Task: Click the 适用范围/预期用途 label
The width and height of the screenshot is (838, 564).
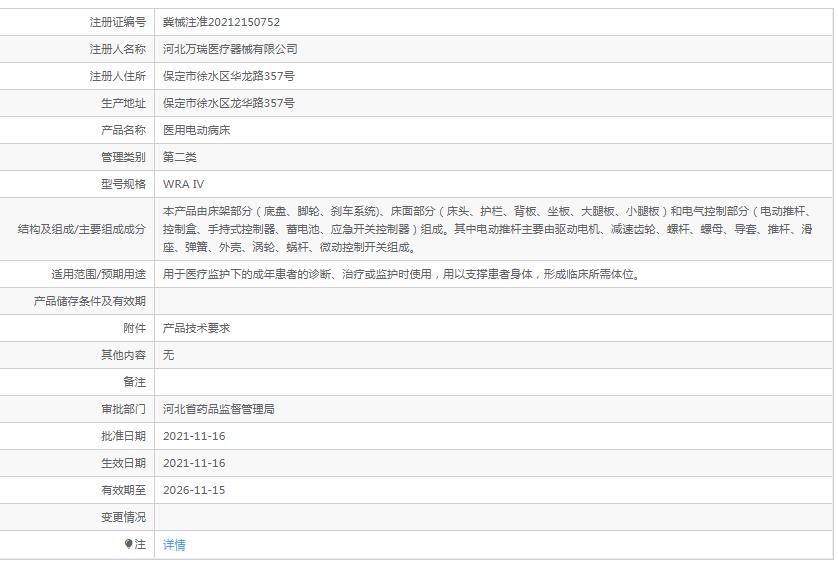Action: (x=98, y=274)
